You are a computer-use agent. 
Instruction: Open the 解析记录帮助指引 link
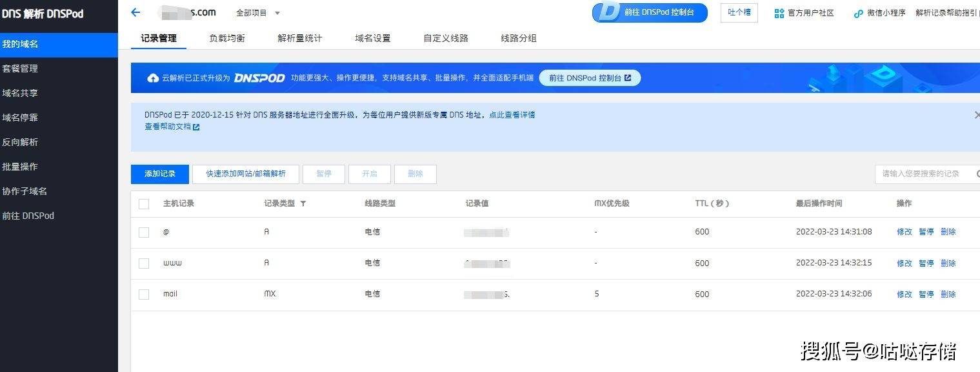point(947,13)
